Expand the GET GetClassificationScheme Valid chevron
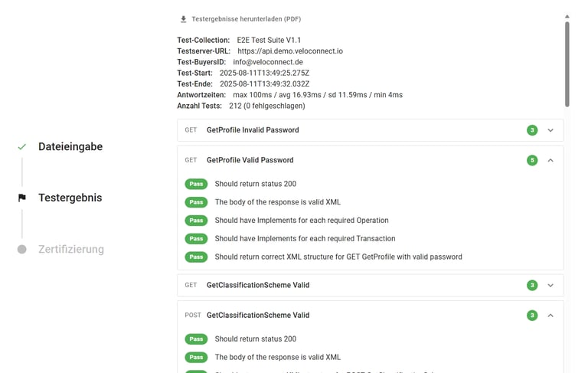The width and height of the screenshot is (588, 373). click(x=550, y=285)
